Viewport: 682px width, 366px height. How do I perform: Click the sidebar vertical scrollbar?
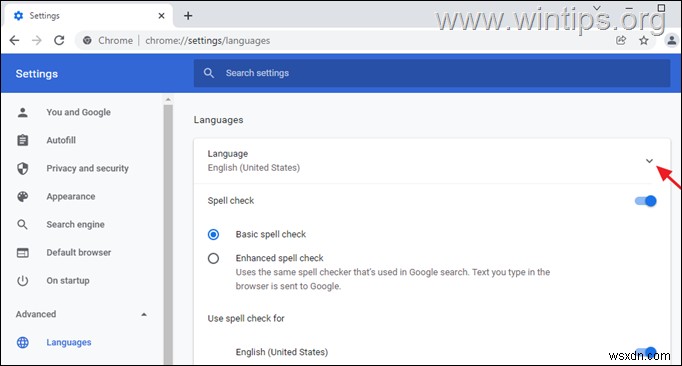click(x=168, y=235)
